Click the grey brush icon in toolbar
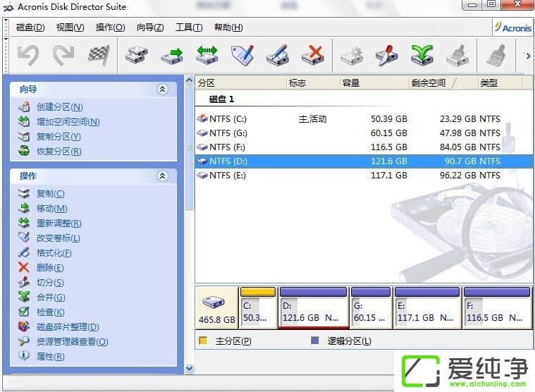535x392 pixels. tap(496, 56)
